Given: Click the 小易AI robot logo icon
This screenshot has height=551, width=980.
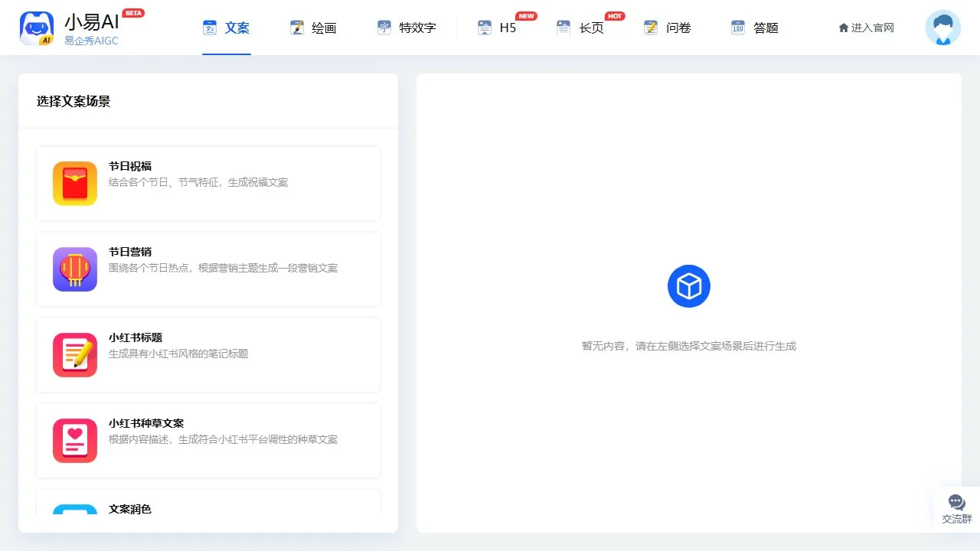Looking at the screenshot, I should click(x=37, y=28).
